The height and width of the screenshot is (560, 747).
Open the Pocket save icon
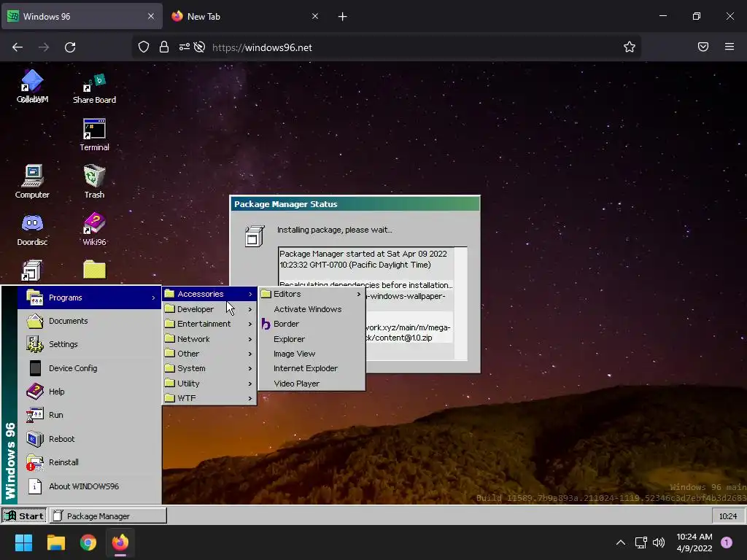[x=703, y=47]
